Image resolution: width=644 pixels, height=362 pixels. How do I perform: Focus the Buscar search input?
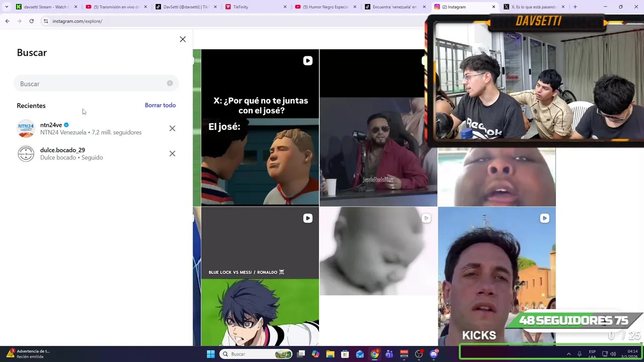96,83
